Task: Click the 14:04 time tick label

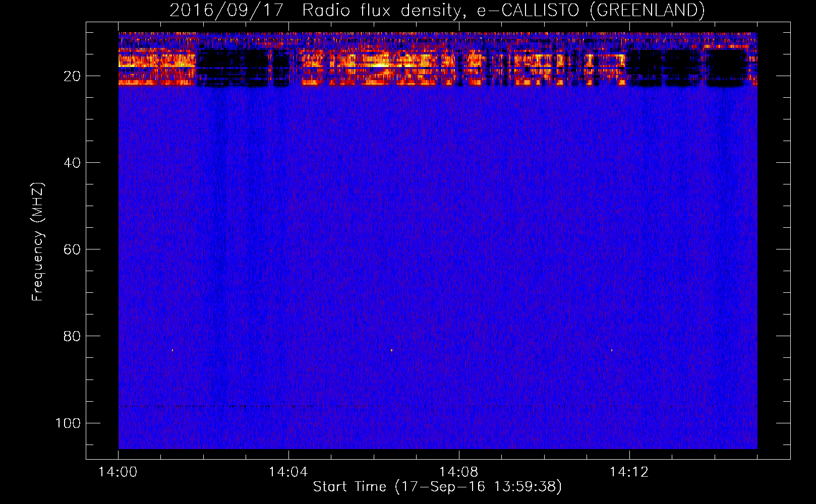Action: 288,472
